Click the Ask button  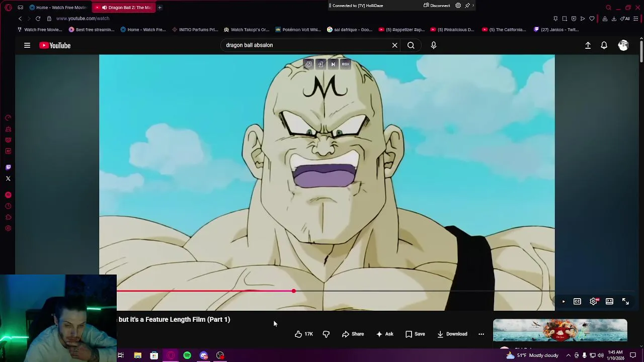[x=384, y=334]
